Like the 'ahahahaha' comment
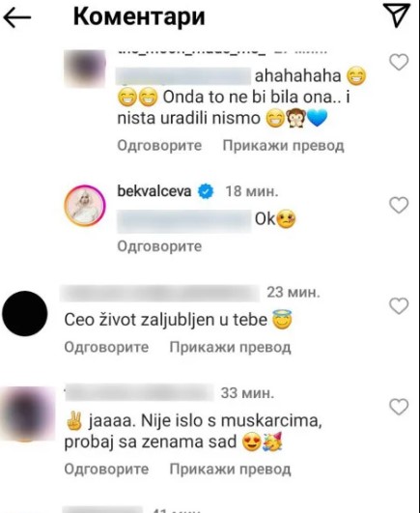The width and height of the screenshot is (420, 513). tap(399, 62)
